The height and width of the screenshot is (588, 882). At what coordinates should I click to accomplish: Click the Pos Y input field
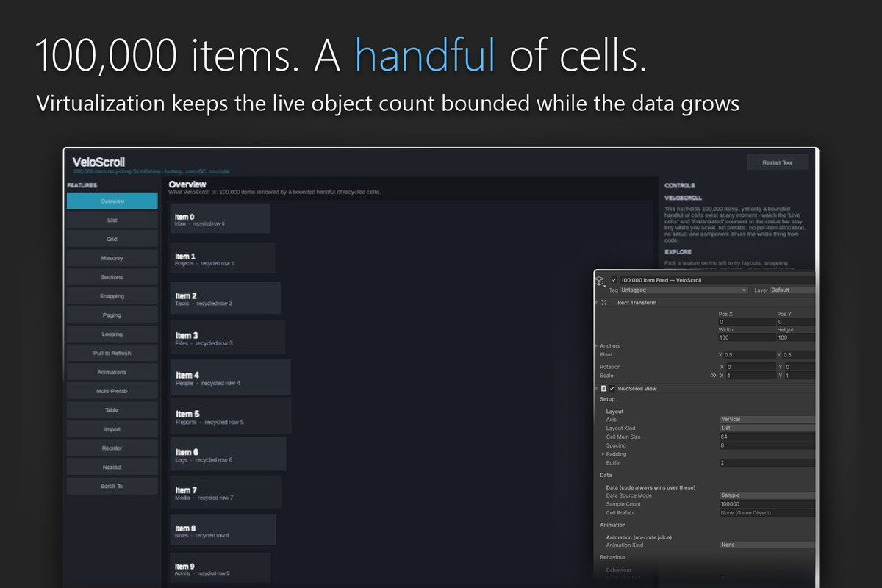(x=796, y=322)
